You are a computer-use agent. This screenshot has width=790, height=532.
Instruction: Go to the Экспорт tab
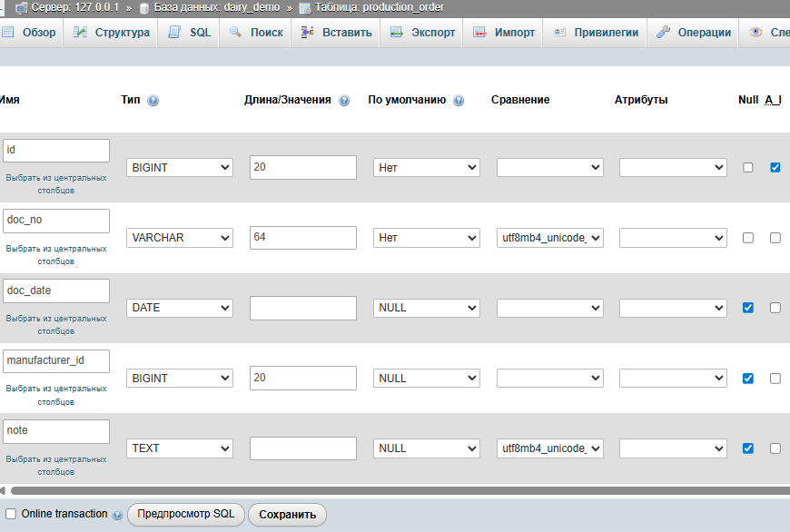pos(422,33)
